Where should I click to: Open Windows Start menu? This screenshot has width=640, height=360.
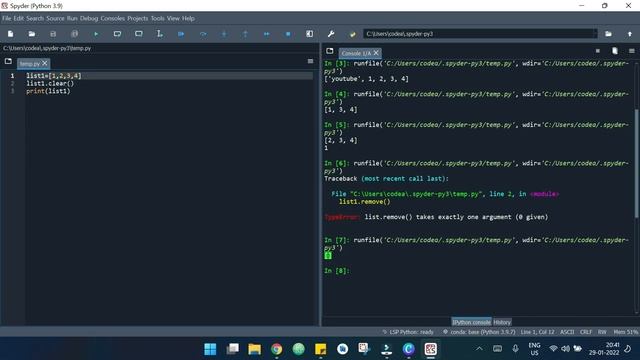click(x=210, y=349)
